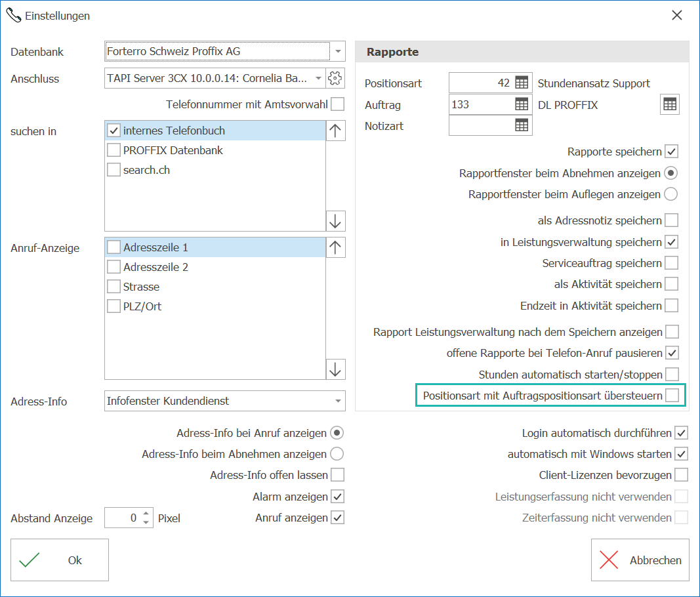Tick the 'Adresszeile 2' checkbox
The width and height of the screenshot is (700, 597).
click(114, 267)
